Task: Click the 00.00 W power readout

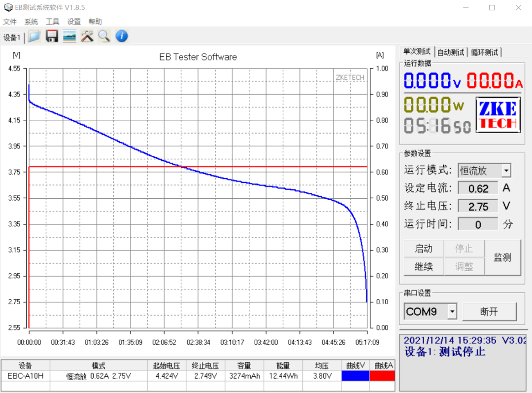Action: [x=433, y=105]
